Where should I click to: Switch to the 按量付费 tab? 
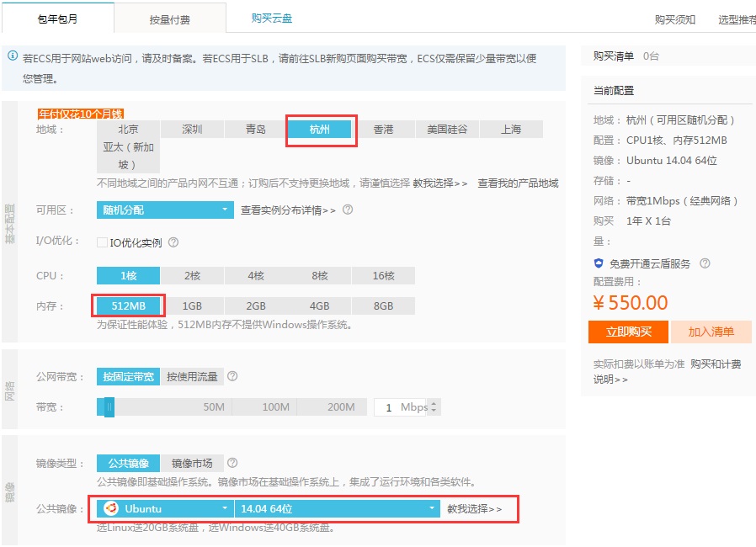point(169,18)
